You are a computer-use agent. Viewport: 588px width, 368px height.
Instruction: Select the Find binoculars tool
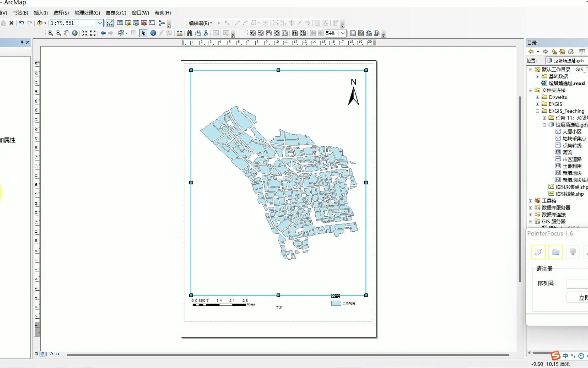189,33
